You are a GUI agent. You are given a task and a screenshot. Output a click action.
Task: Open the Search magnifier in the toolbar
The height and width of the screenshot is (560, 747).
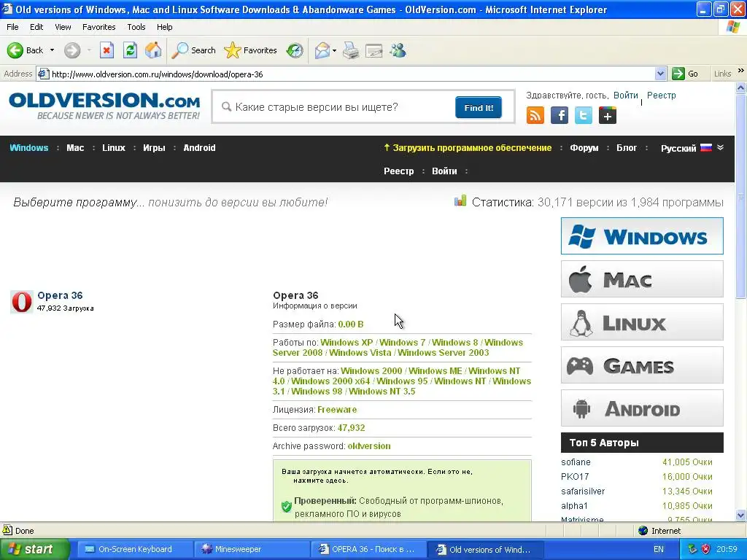193,50
